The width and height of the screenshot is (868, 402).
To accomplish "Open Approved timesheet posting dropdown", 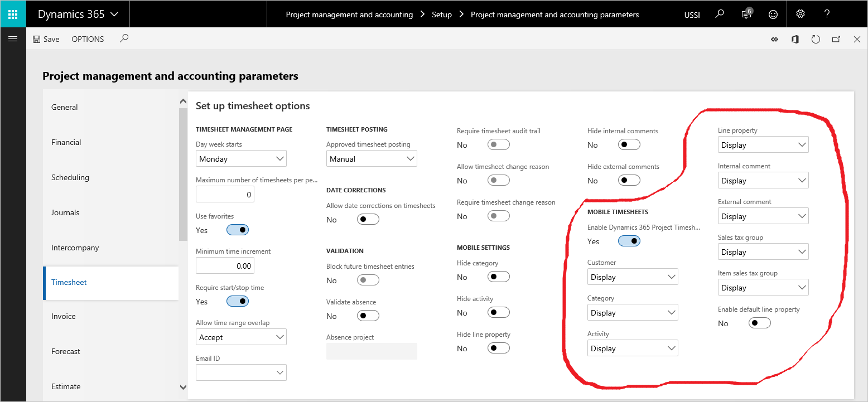I will (372, 158).
